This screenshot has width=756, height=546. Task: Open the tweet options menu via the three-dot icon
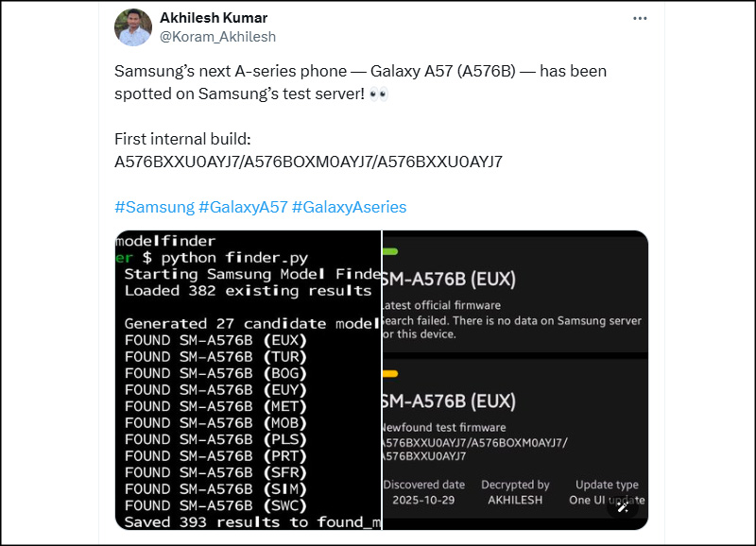click(x=640, y=17)
